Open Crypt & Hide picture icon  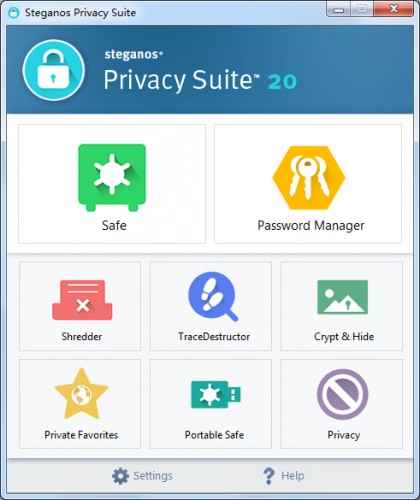pyautogui.click(x=342, y=297)
